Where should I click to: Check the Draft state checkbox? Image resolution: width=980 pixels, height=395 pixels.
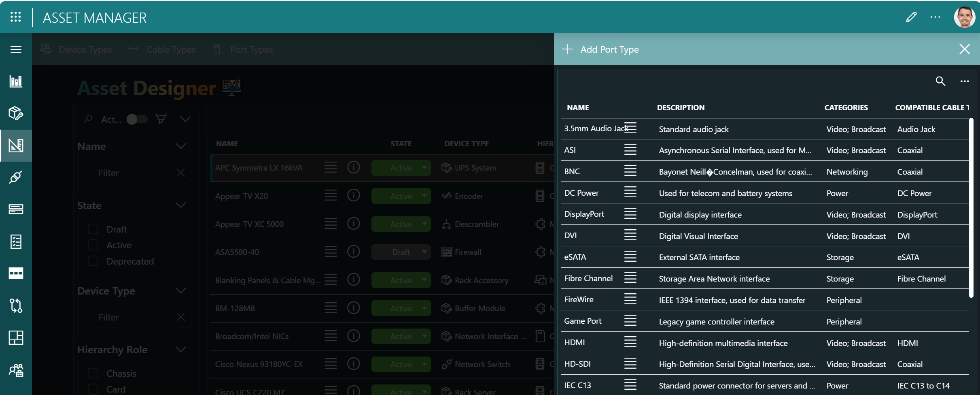[93, 229]
